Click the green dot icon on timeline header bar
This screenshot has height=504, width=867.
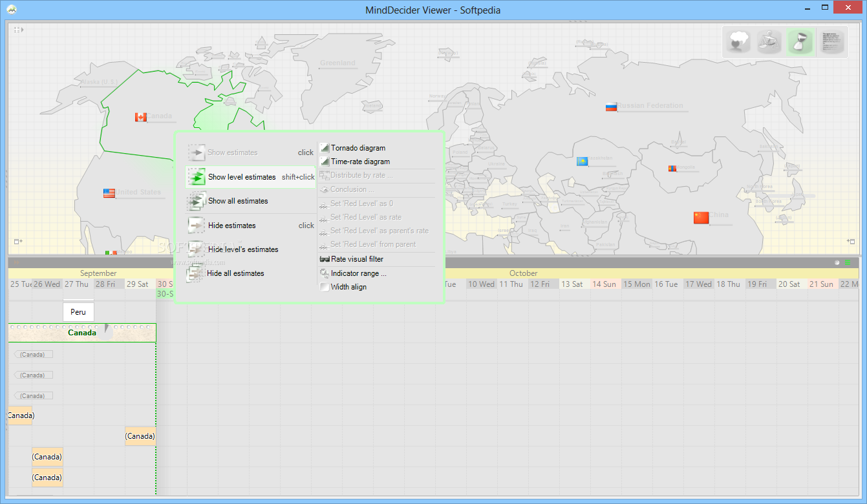pyautogui.click(x=848, y=262)
